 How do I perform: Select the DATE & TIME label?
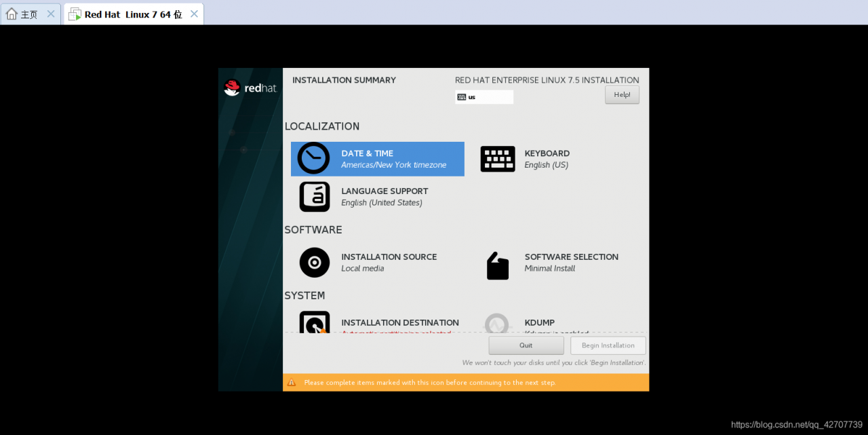tap(368, 153)
